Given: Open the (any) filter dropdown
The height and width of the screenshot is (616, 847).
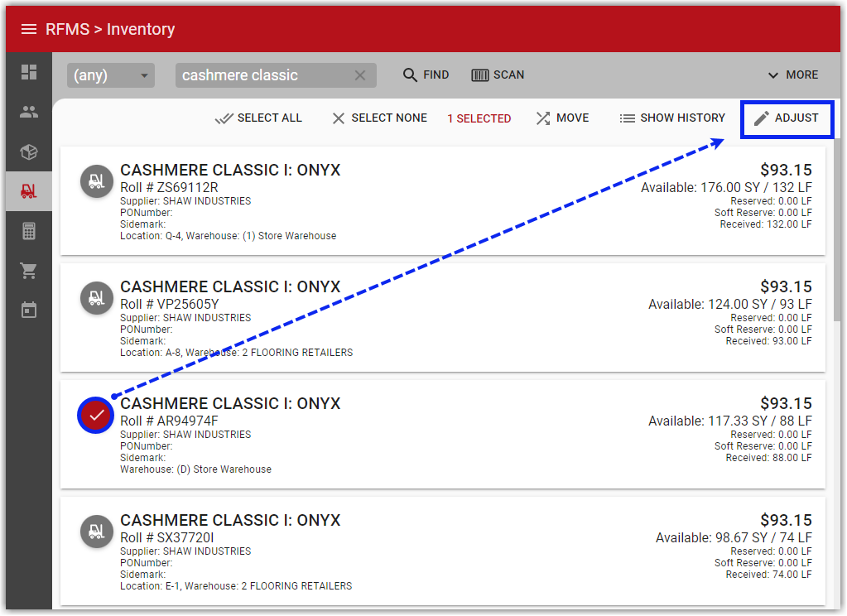Looking at the screenshot, I should coord(111,75).
